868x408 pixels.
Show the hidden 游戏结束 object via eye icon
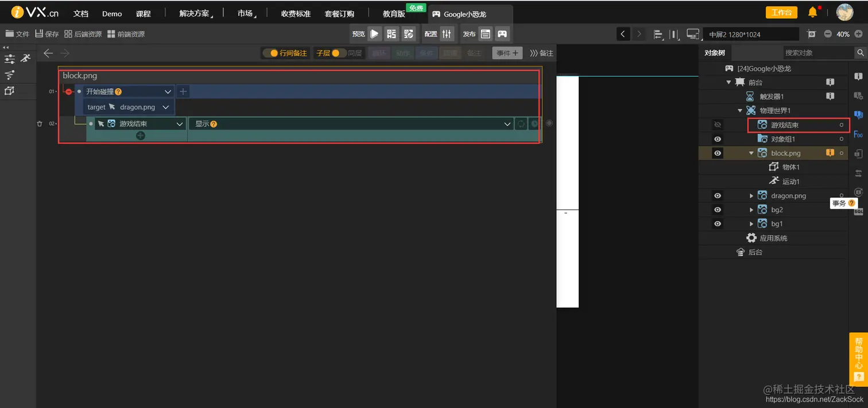click(x=716, y=125)
